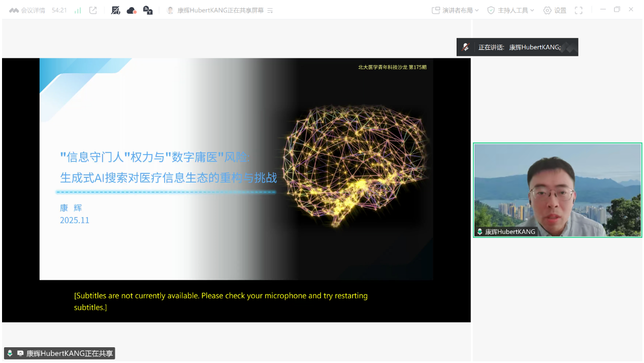This screenshot has height=363, width=644.
Task: Click the 康辉HubertKANG正在共享 status label
Action: click(x=70, y=353)
